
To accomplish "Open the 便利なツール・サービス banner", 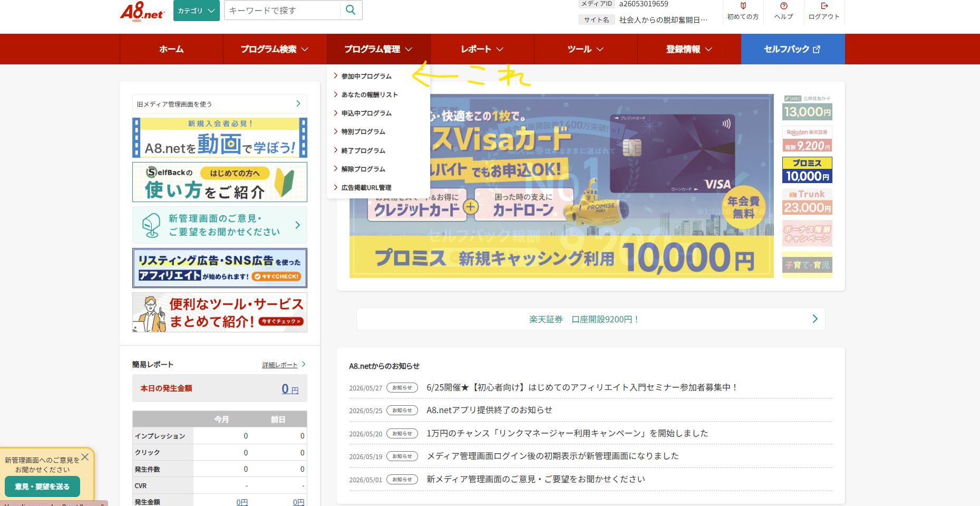I will [x=219, y=312].
